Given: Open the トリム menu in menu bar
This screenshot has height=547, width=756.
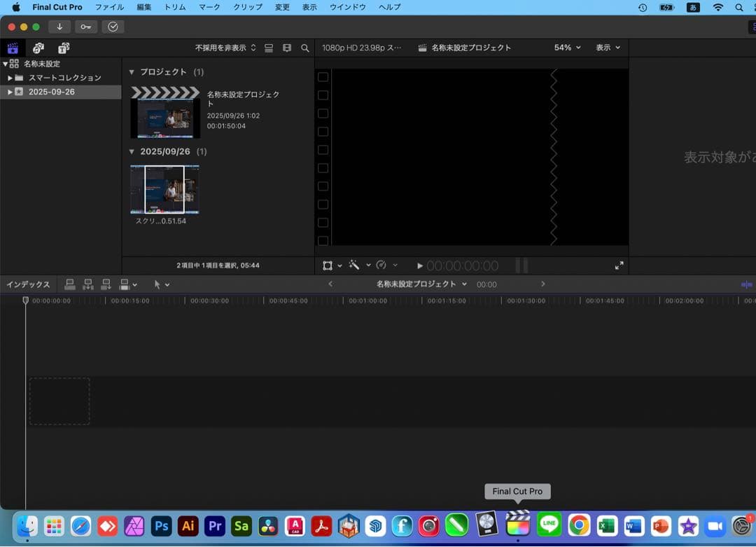Looking at the screenshot, I should point(174,7).
